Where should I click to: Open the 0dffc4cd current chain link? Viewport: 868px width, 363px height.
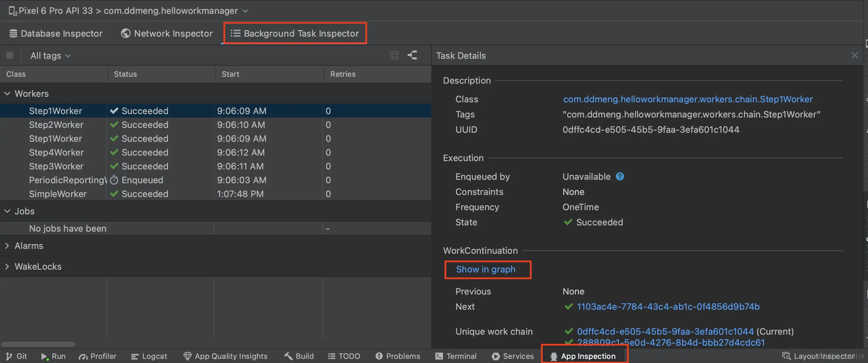tap(665, 332)
